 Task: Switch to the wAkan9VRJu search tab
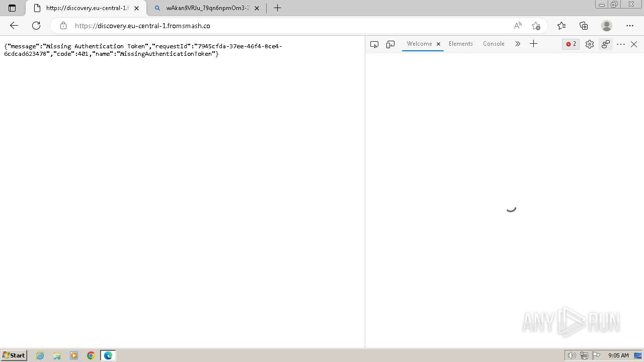point(207,8)
